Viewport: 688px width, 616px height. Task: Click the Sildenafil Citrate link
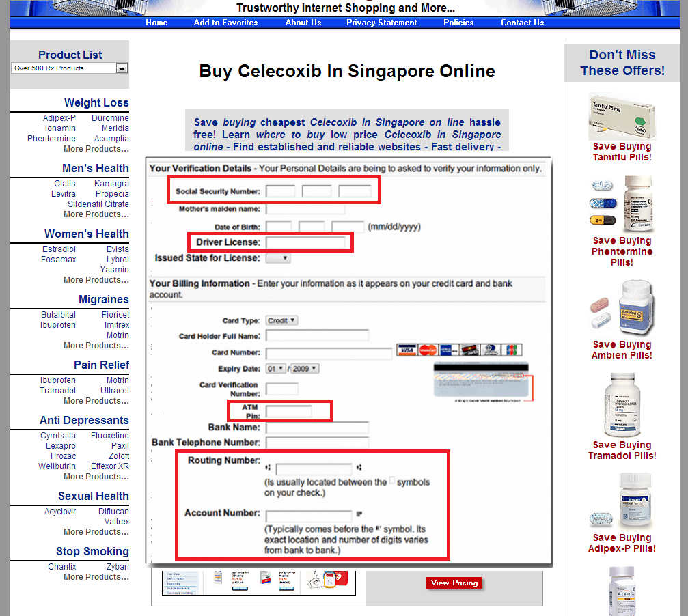point(98,204)
